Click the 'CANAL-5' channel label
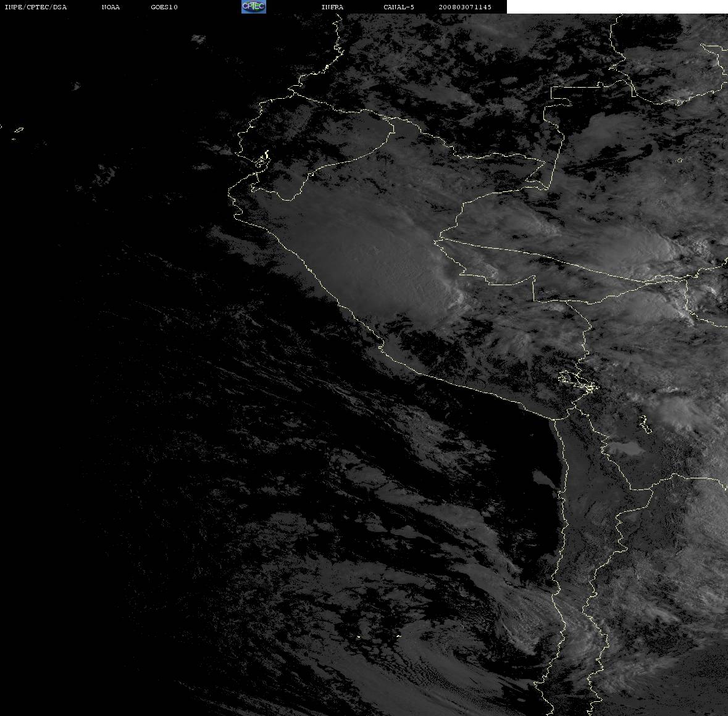The width and height of the screenshot is (728, 716). 399,7
